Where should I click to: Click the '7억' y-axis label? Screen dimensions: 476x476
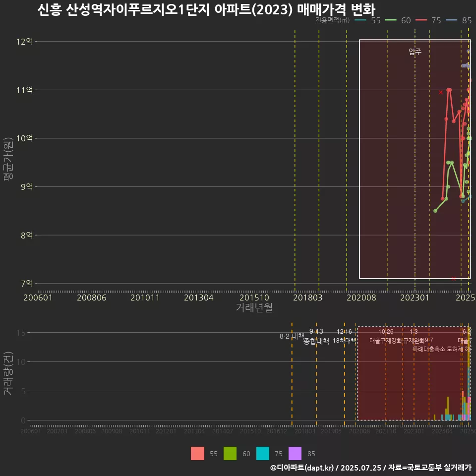coord(27,284)
